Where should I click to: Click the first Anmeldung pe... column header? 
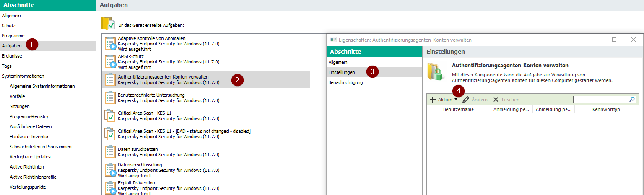coord(511,109)
